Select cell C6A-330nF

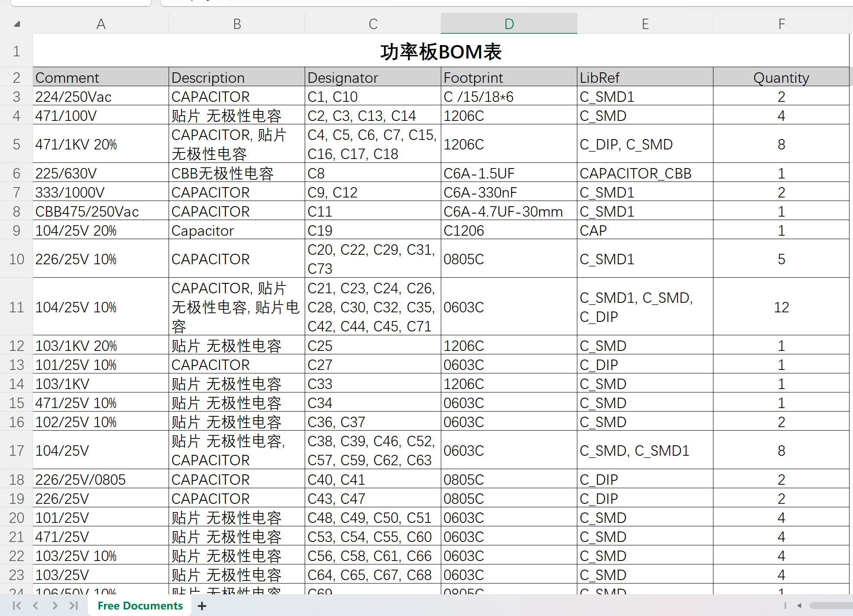[x=509, y=192]
